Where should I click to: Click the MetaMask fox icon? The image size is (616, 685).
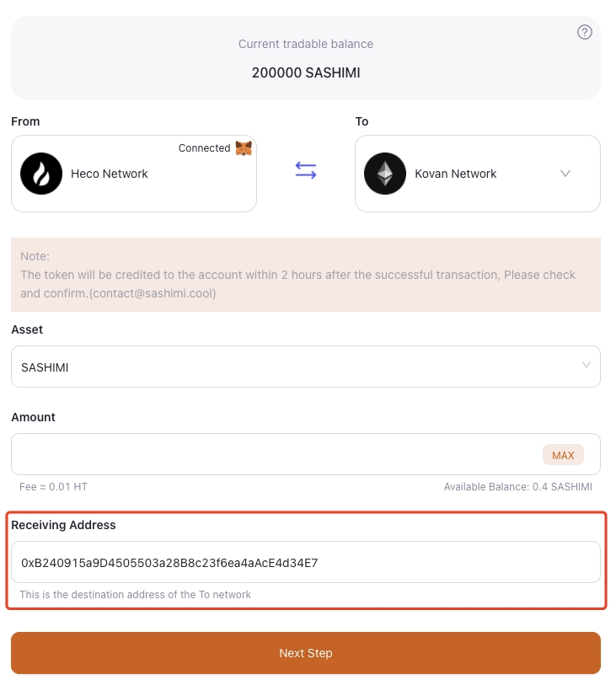coord(243,148)
